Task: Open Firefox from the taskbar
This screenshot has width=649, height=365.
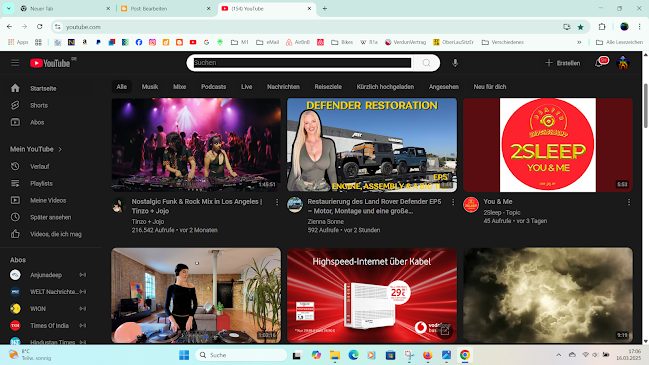Action: 427,355
